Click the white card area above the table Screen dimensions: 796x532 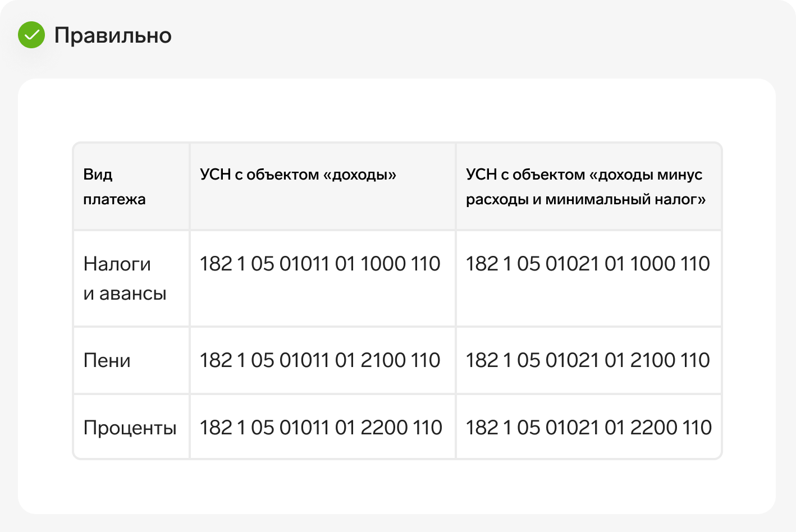tap(397, 110)
